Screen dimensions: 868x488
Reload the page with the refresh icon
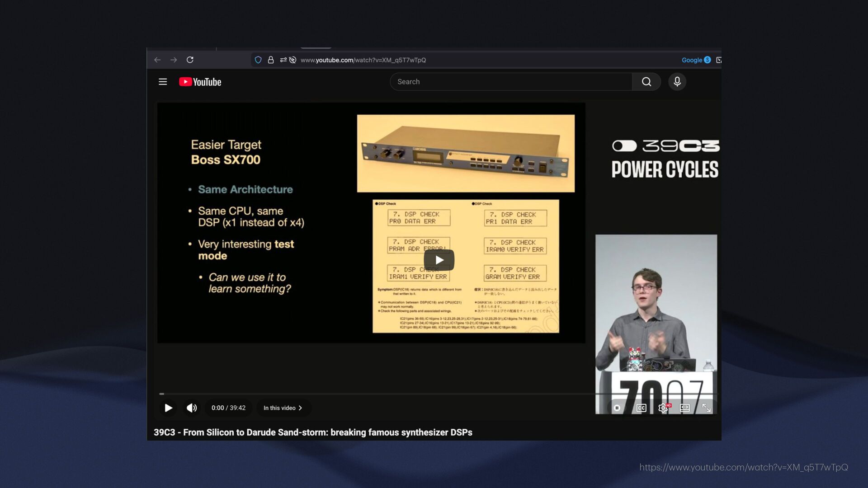pyautogui.click(x=190, y=60)
